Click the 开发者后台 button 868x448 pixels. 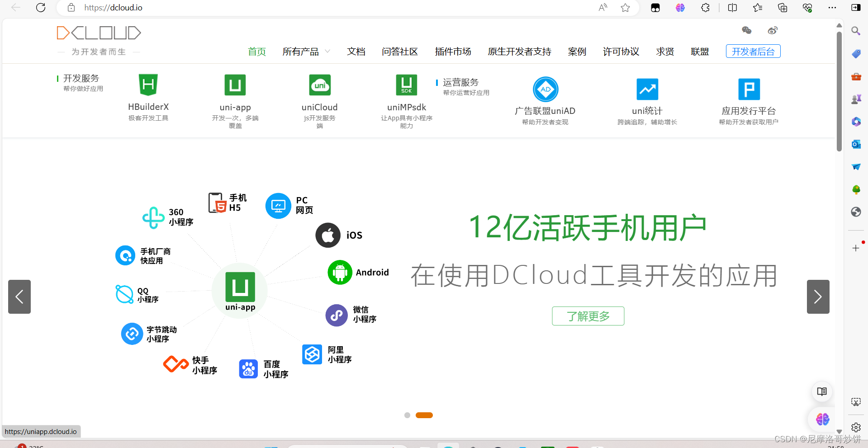[x=753, y=52]
